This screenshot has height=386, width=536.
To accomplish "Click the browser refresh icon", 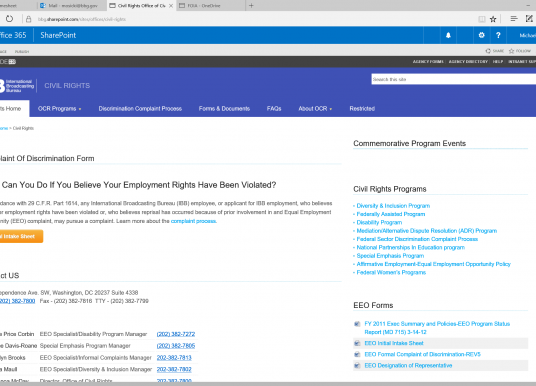I will point(9,19).
